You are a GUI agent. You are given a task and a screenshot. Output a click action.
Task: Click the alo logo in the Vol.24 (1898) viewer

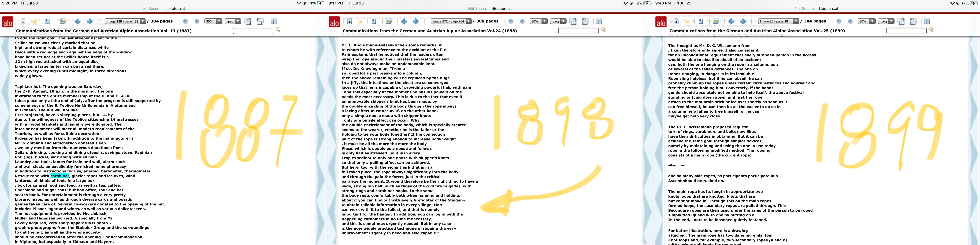click(334, 22)
